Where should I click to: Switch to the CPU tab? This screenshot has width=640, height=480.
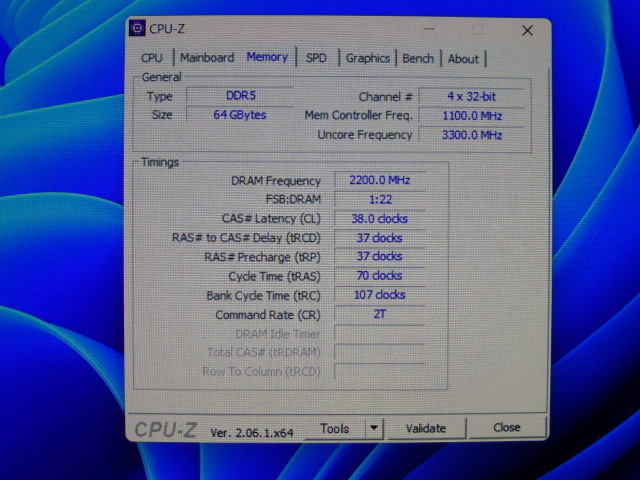click(152, 58)
